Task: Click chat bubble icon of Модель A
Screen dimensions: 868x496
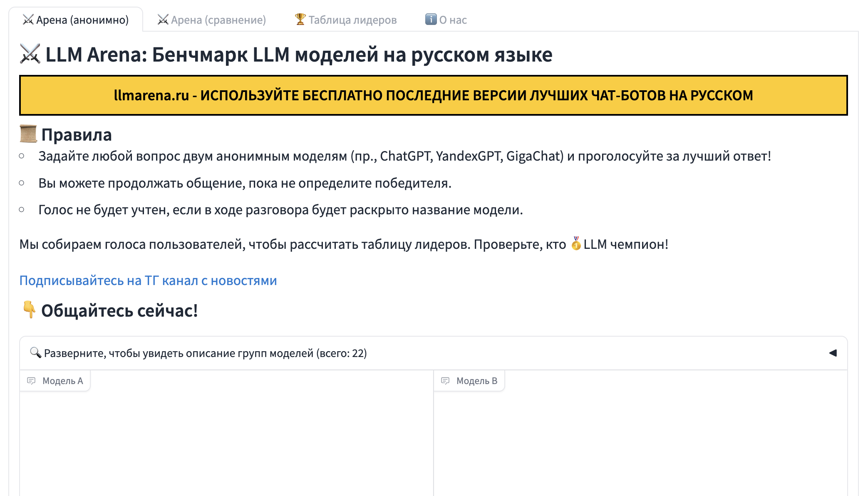Action: click(x=31, y=381)
